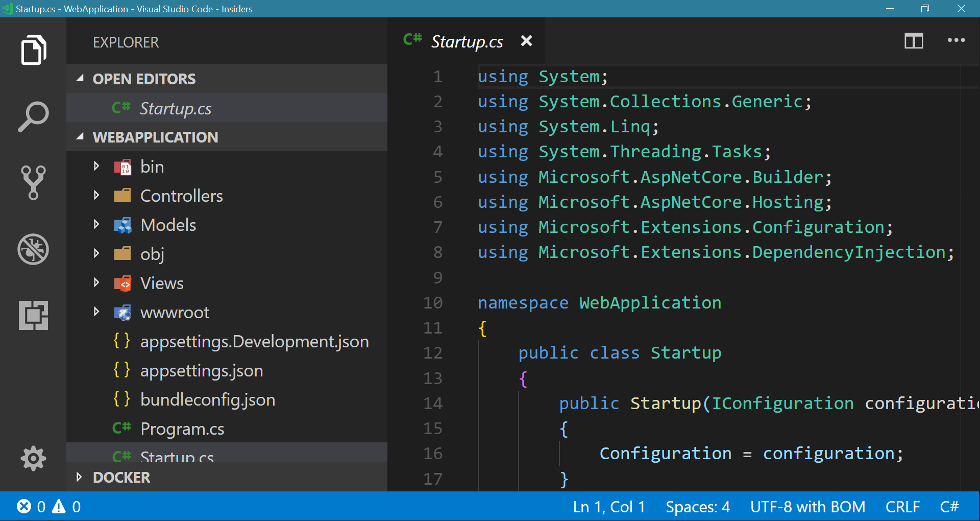The image size is (980, 521).
Task: Click the wwwroot folder icon
Action: [122, 312]
